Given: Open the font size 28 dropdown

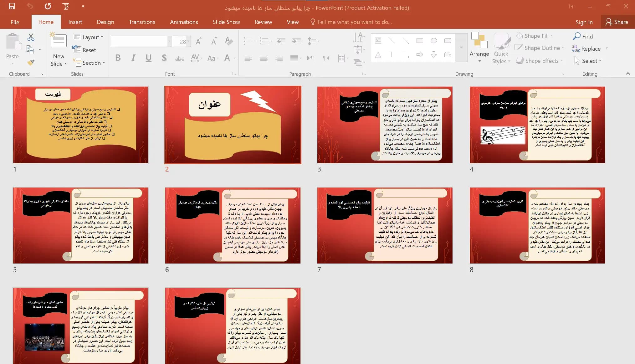Looking at the screenshot, I should 188,41.
